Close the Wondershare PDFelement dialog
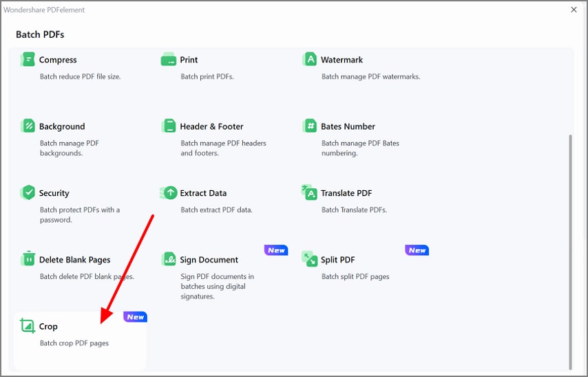The width and height of the screenshot is (588, 377). pyautogui.click(x=574, y=10)
